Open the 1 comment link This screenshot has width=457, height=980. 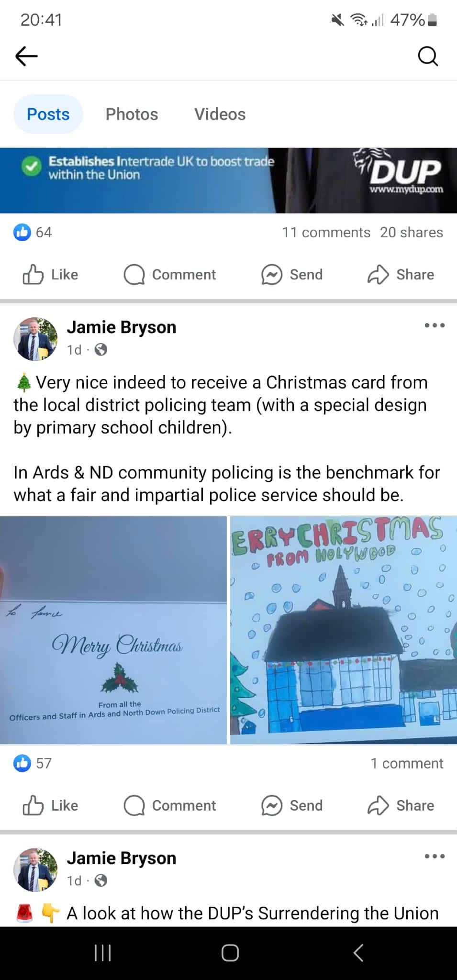click(x=407, y=763)
